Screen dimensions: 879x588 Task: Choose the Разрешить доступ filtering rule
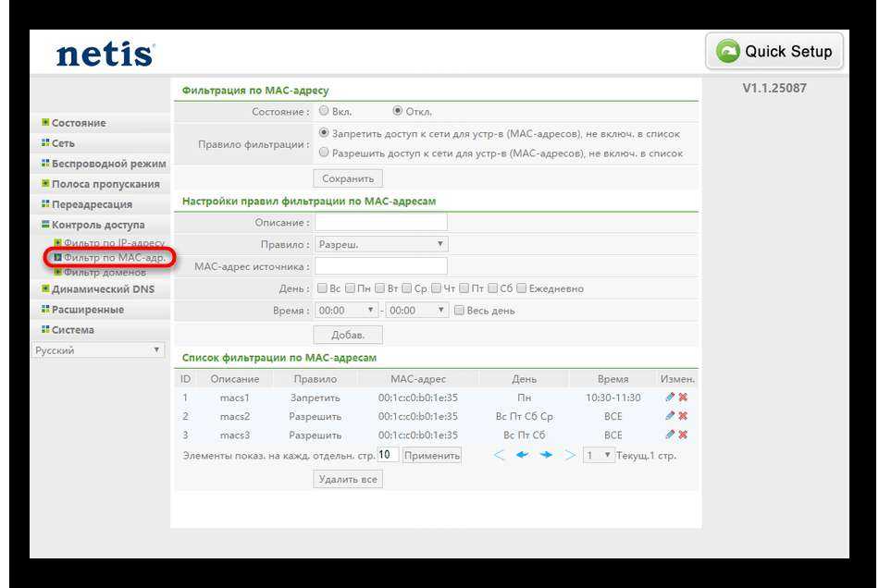(x=324, y=153)
